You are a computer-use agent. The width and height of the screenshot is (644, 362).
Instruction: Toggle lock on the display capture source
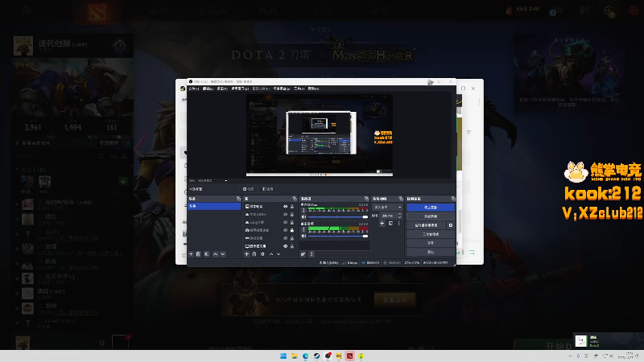292,246
